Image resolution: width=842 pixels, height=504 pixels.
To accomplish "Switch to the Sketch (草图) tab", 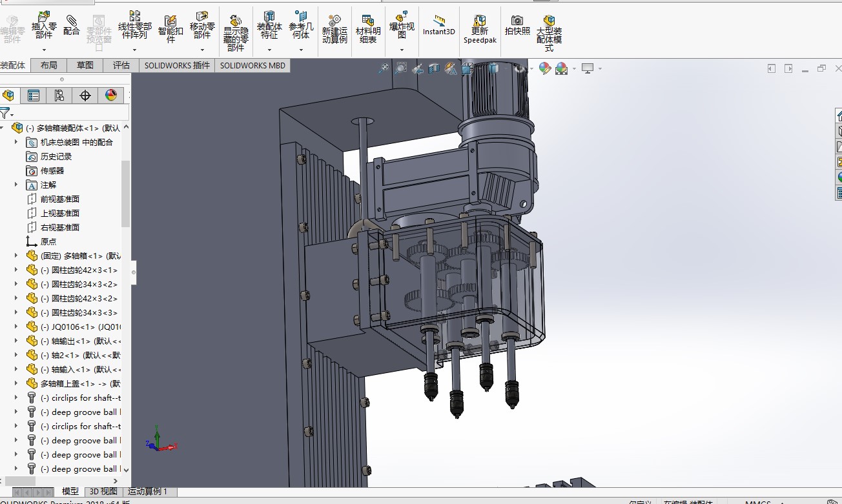I will [85, 65].
